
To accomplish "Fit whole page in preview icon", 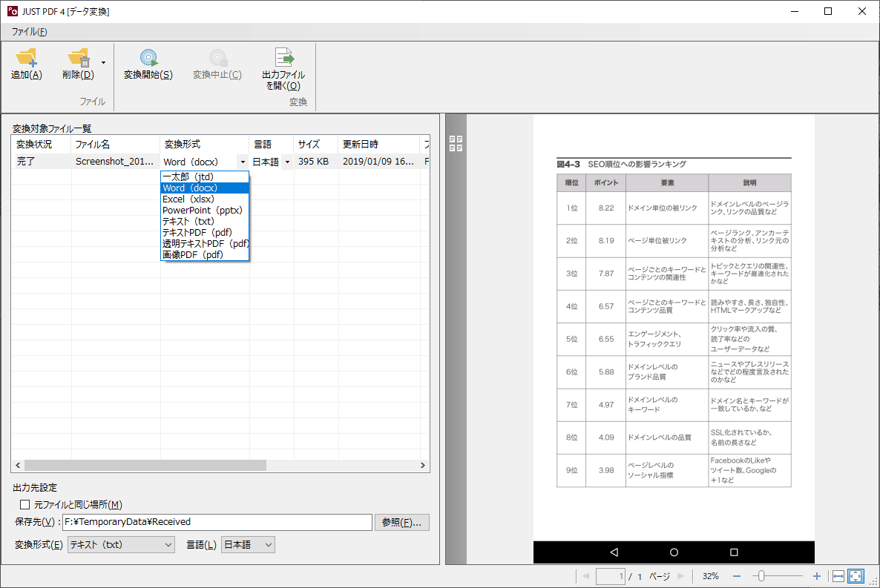I will pos(856,576).
